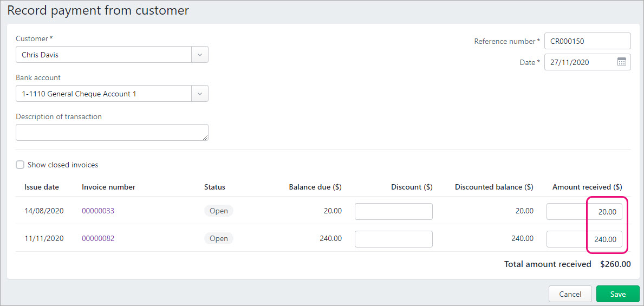
Task: Select issue date 11/11/2020
Action: pyautogui.click(x=44, y=239)
